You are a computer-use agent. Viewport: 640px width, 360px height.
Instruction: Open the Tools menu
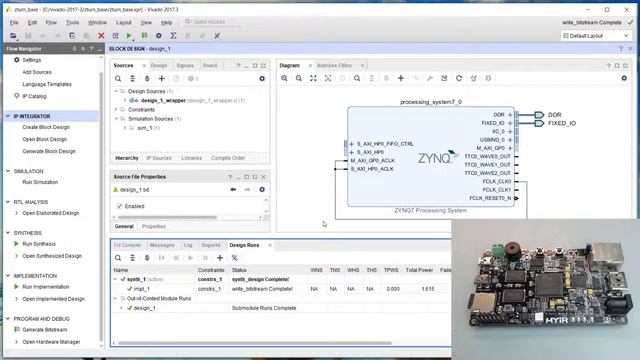coord(72,22)
